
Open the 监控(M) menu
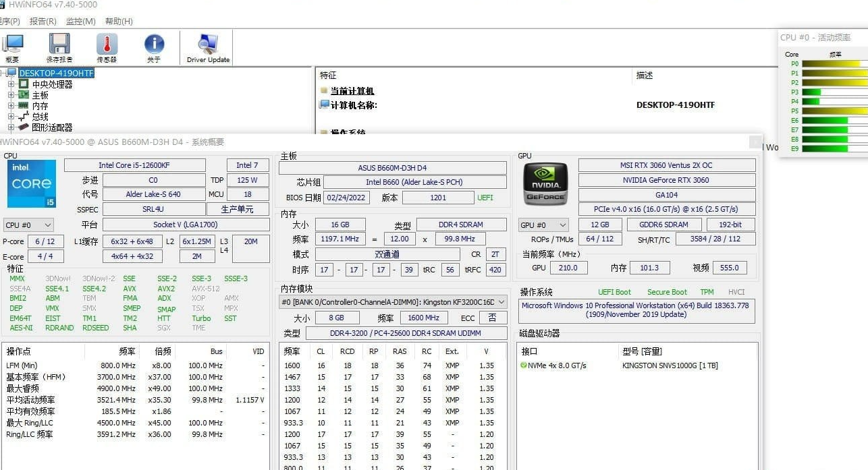coord(80,22)
